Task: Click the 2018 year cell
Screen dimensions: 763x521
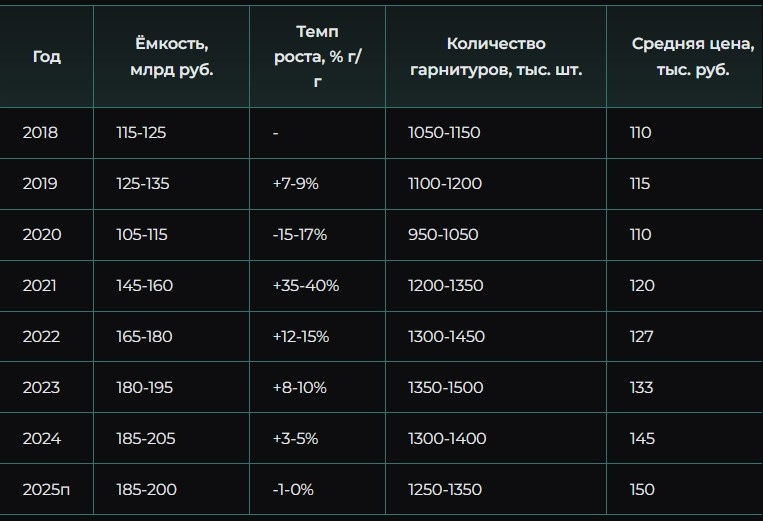Action: pos(40,133)
